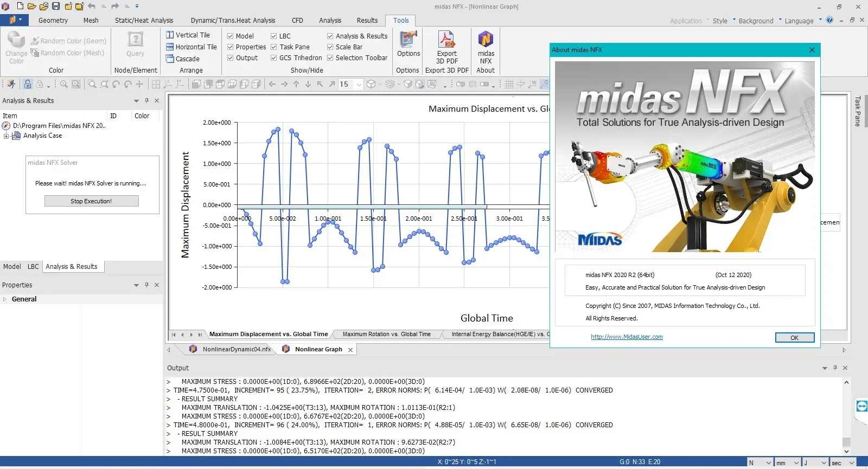Open the Properties panel menu arrow
Image resolution: width=868 pixels, height=469 pixels.
click(x=136, y=285)
